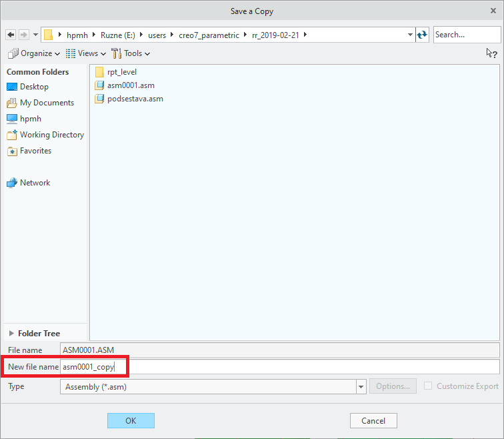Screen dimensions: 504x439
Task: Expand the arrow after rr_2019-02-21
Action: [305, 35]
